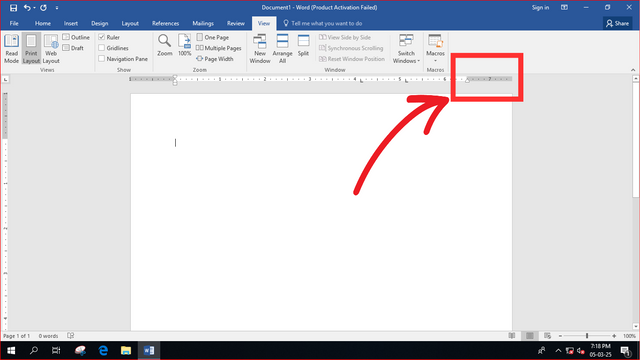Select Print Layout from status bar
Image resolution: width=640 pixels, height=360 pixels.
[530, 336]
